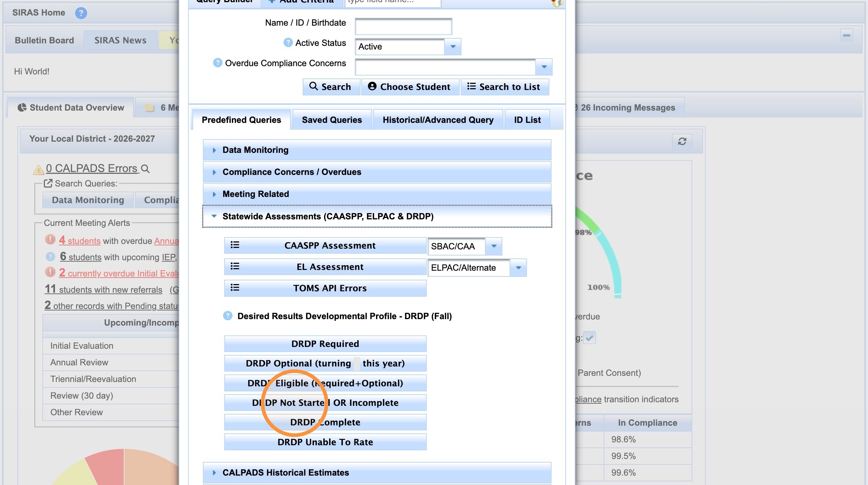The image size is (868, 485).
Task: Click the refresh icon in district panel
Action: (682, 141)
